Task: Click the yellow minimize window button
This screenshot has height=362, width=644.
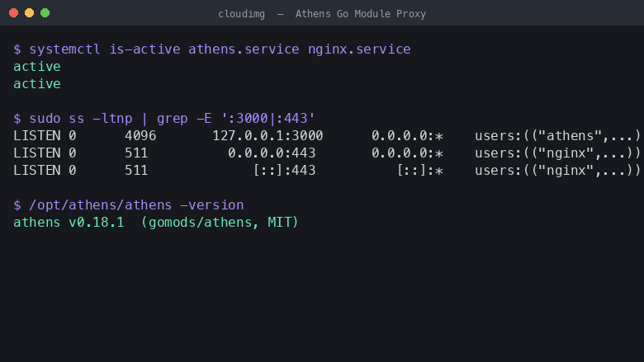Action: [29, 13]
